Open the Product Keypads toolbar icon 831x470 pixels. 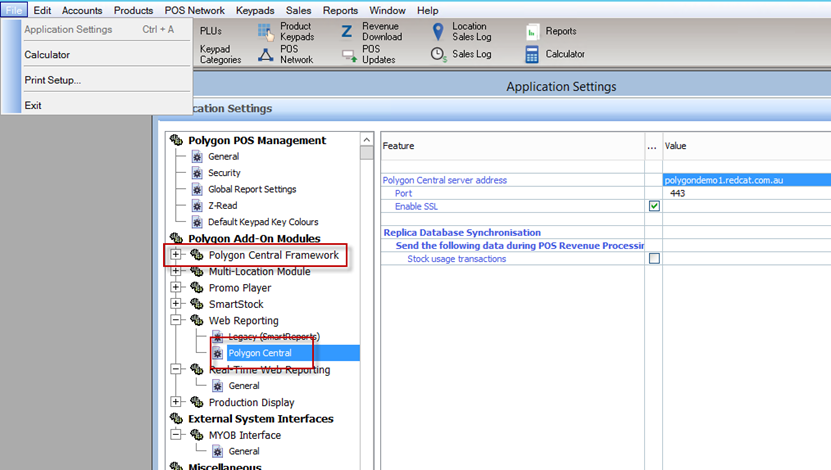(x=266, y=32)
